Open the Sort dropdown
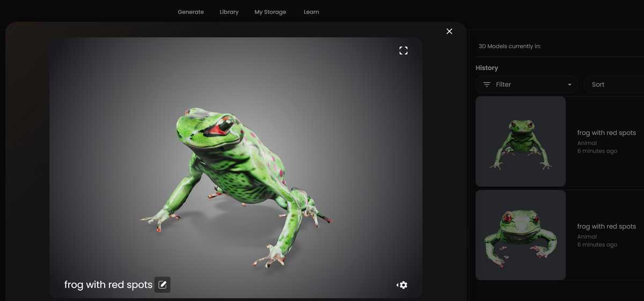 pos(614,84)
